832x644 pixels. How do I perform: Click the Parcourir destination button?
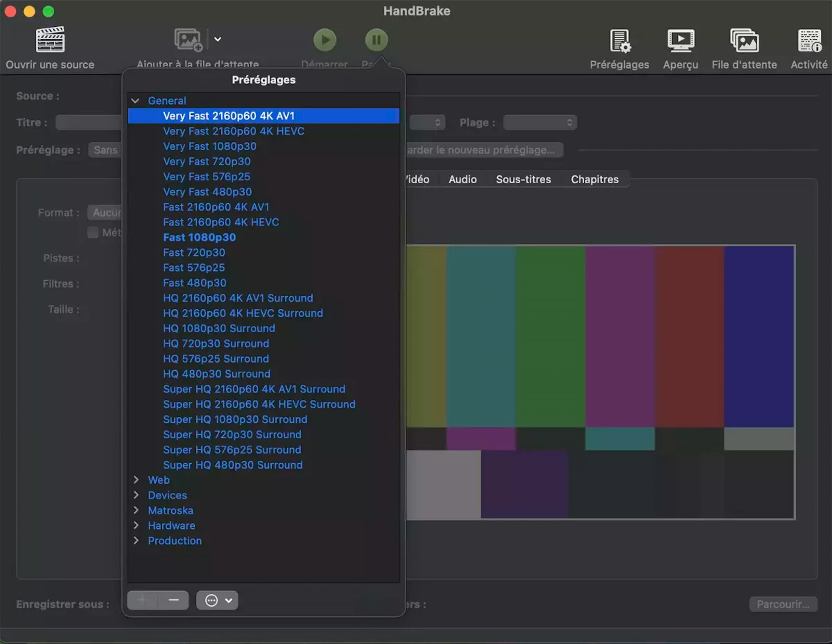[784, 604]
